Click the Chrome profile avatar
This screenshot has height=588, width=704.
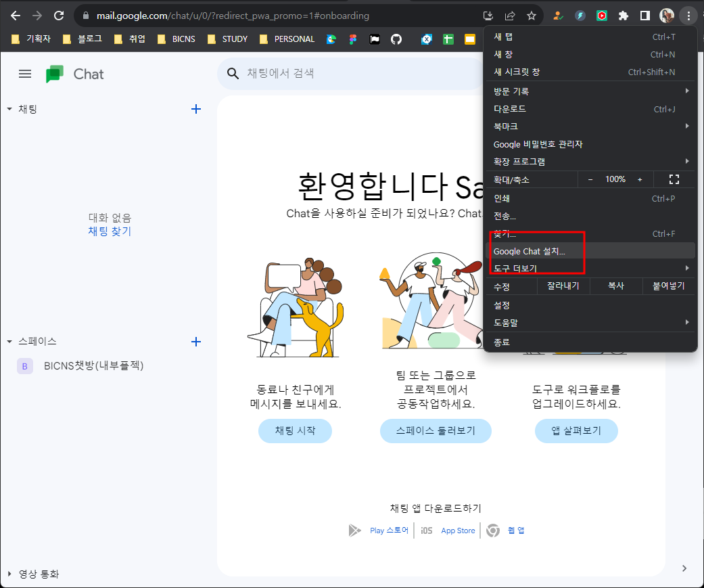click(667, 16)
